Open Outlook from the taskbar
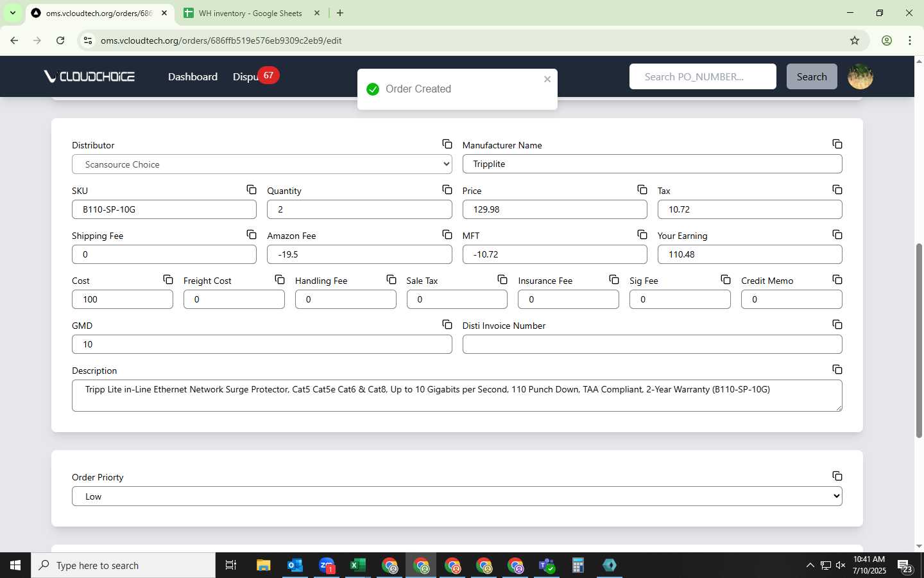 pyautogui.click(x=295, y=565)
